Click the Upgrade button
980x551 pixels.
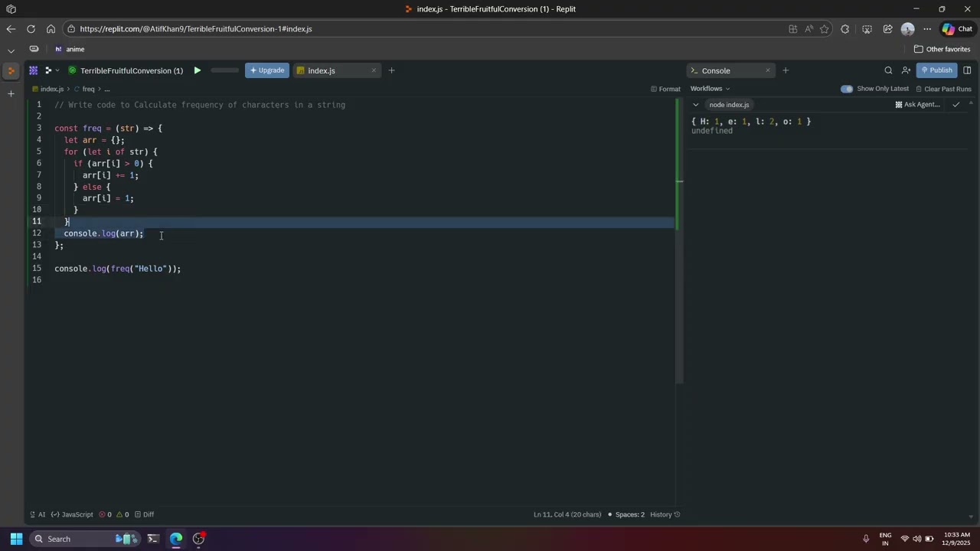point(267,70)
